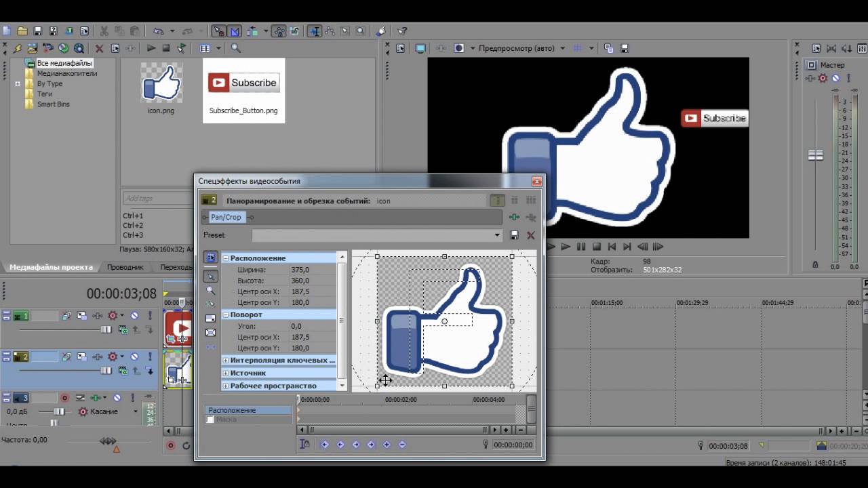Expand the Источник property group
Viewport: 868px width, 488px height.
pyautogui.click(x=226, y=373)
